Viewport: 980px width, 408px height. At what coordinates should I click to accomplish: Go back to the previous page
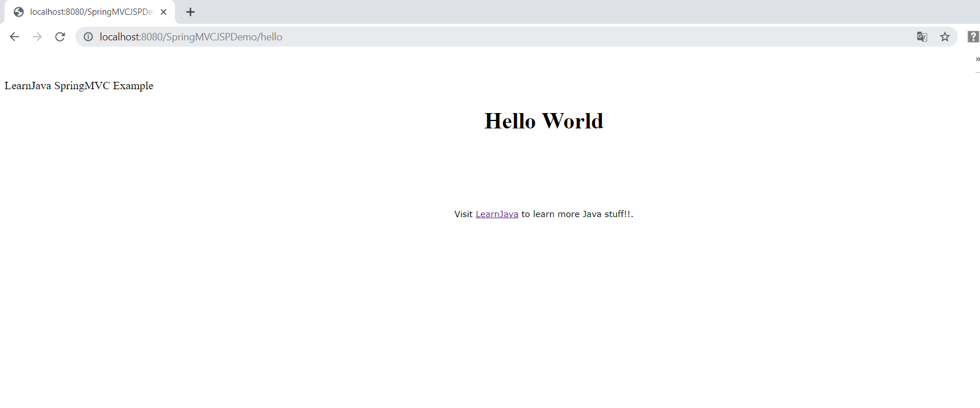[15, 37]
